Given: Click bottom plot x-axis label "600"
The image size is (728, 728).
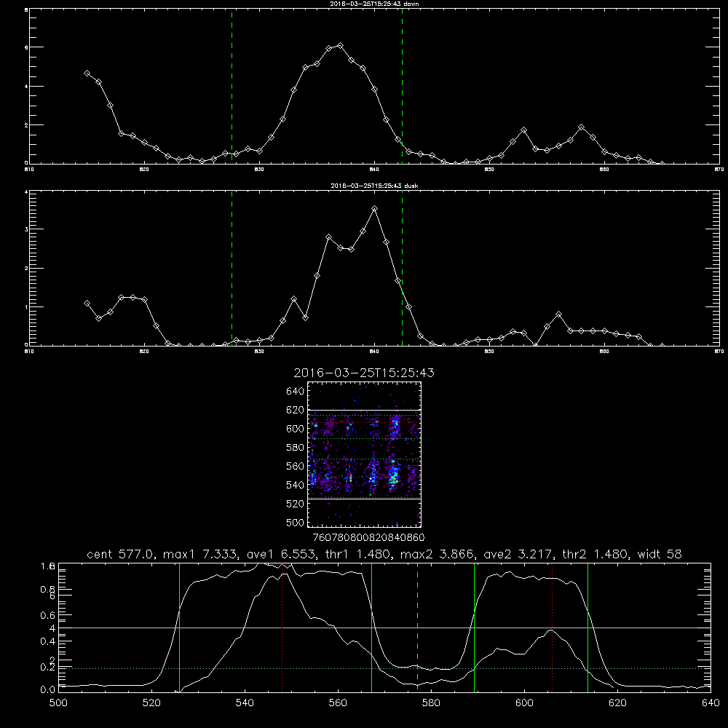Looking at the screenshot, I should pos(524,703).
